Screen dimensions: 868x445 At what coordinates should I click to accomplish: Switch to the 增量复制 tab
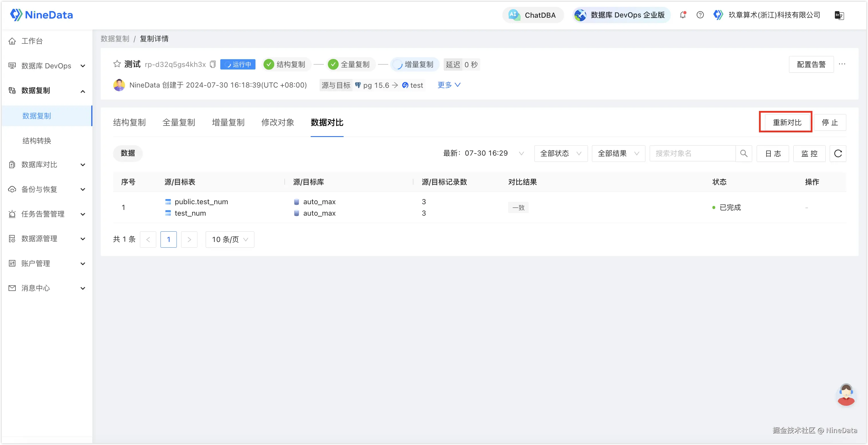(228, 123)
